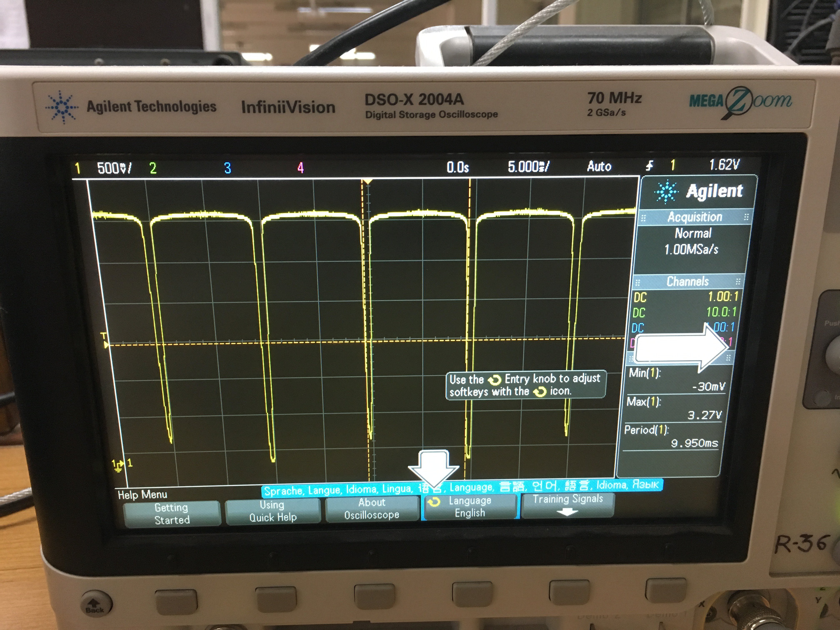This screenshot has height=630, width=840.
Task: Click the 5.000 ms/div timebase readout
Action: 529,166
